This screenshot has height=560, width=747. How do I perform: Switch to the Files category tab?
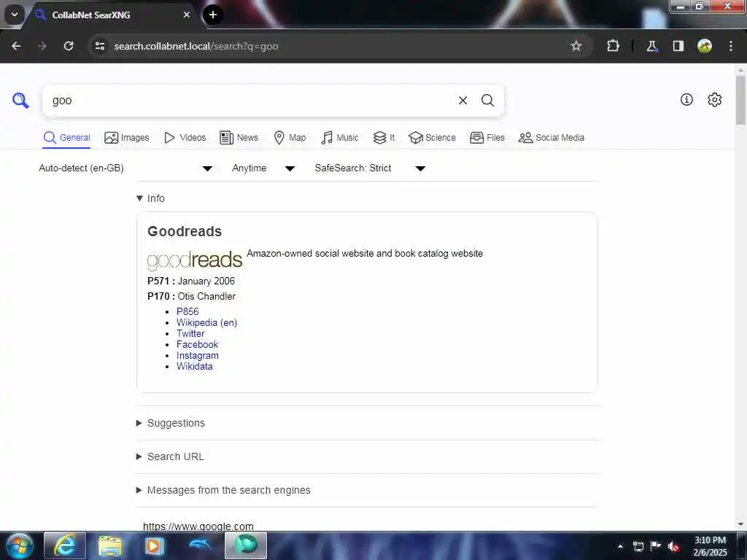[487, 138]
